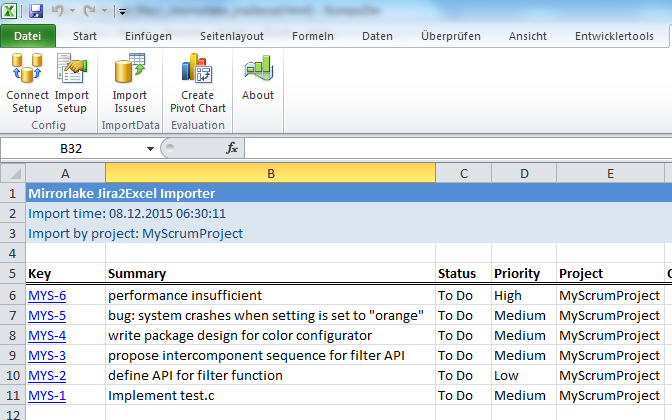This screenshot has height=420, width=672.
Task: Open the MYS-3 issue link
Action: pos(47,356)
